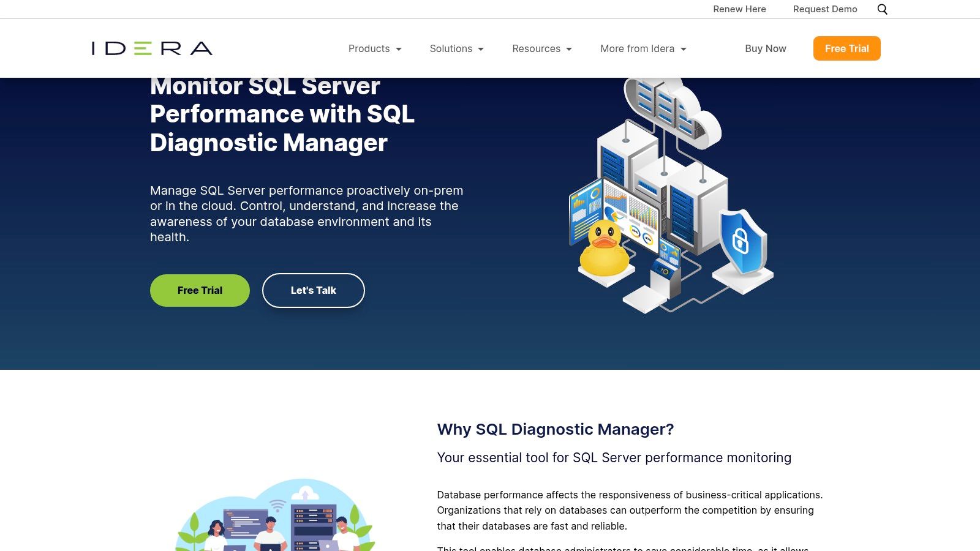Click the Renew Here link

tap(739, 9)
